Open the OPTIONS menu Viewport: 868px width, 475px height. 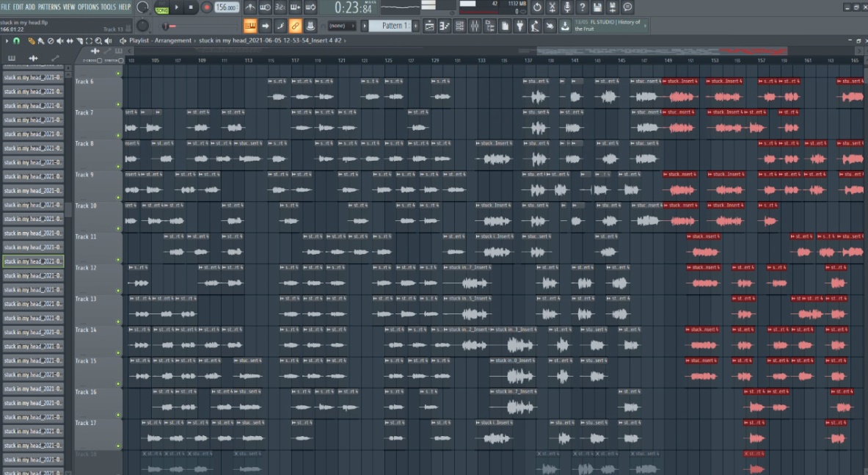click(x=88, y=7)
